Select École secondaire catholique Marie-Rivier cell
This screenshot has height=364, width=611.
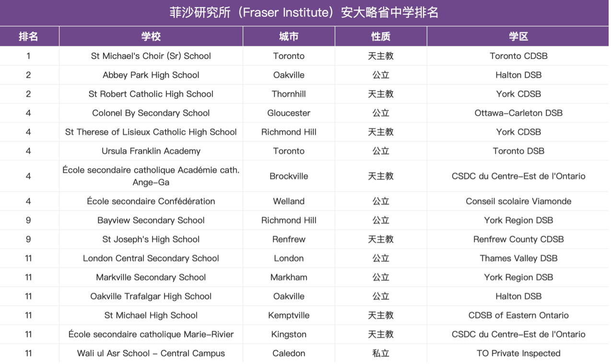pos(151,334)
